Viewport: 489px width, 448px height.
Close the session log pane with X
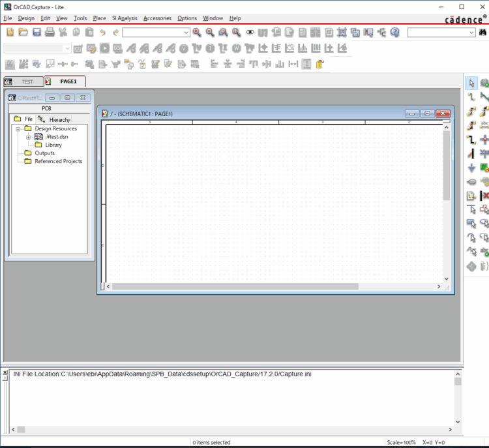(x=5, y=372)
